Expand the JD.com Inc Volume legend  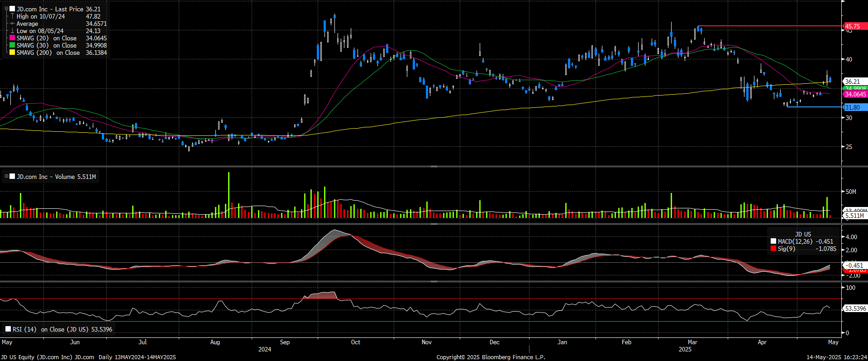[x=6, y=176]
